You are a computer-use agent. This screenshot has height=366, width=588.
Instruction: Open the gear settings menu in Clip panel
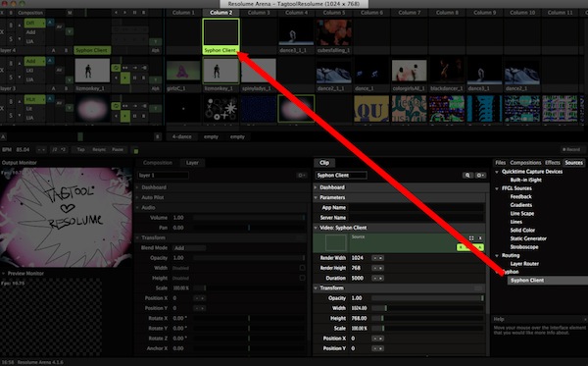[480, 176]
